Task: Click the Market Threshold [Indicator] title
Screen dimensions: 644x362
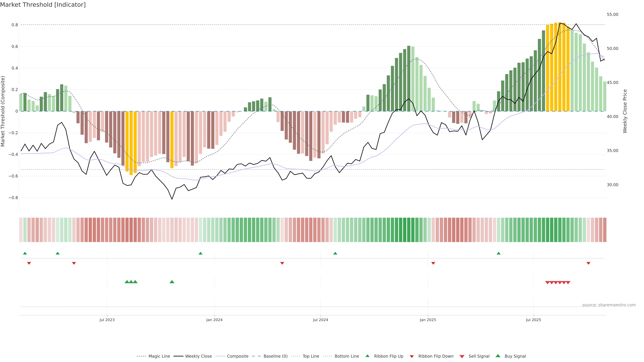Action: 43,5
